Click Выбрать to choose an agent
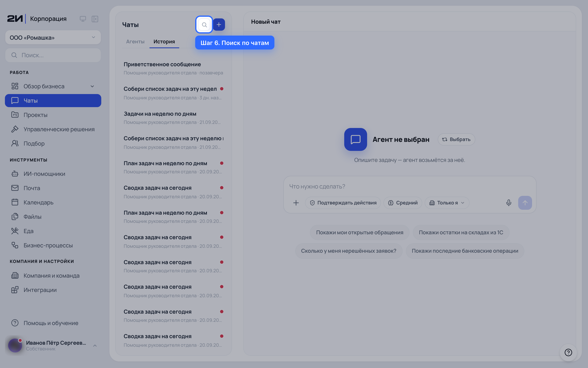 pyautogui.click(x=456, y=139)
